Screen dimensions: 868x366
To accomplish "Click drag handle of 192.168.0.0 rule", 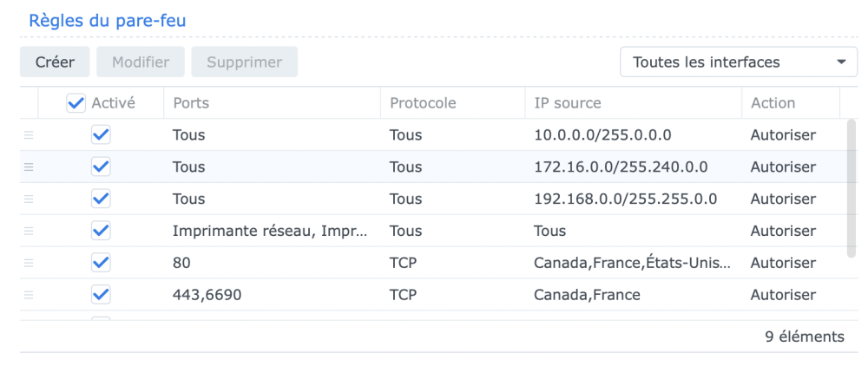I will coord(29,199).
